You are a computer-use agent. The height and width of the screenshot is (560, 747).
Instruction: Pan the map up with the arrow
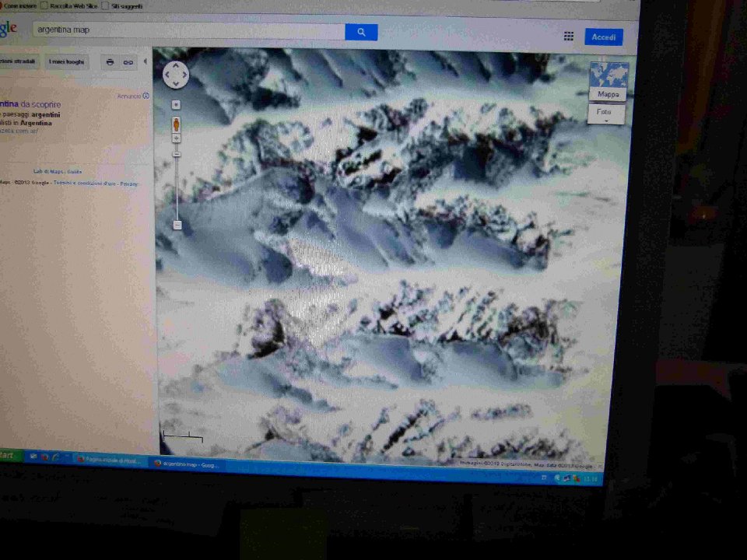(x=176, y=65)
